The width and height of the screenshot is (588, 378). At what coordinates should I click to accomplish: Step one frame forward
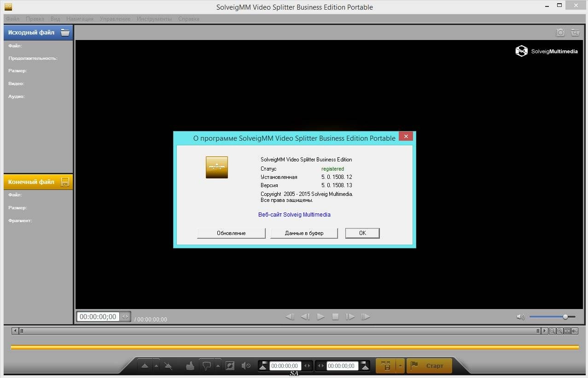point(350,317)
